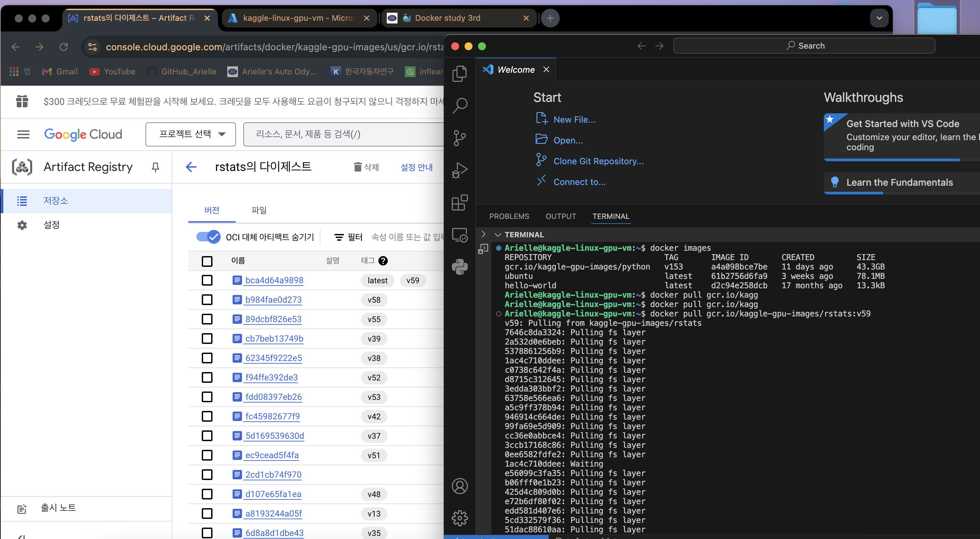Open the VS Code Search view icon
This screenshot has height=539, width=980.
pyautogui.click(x=460, y=106)
